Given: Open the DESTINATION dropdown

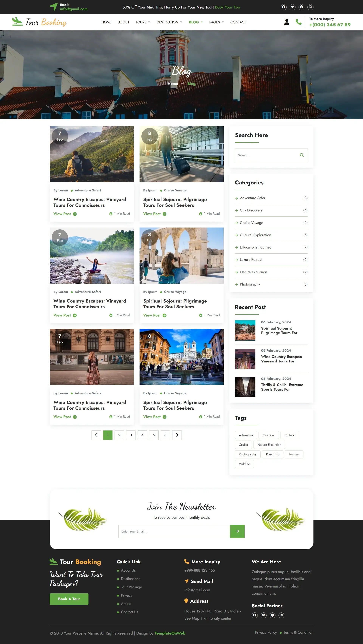Looking at the screenshot, I should (x=169, y=22).
